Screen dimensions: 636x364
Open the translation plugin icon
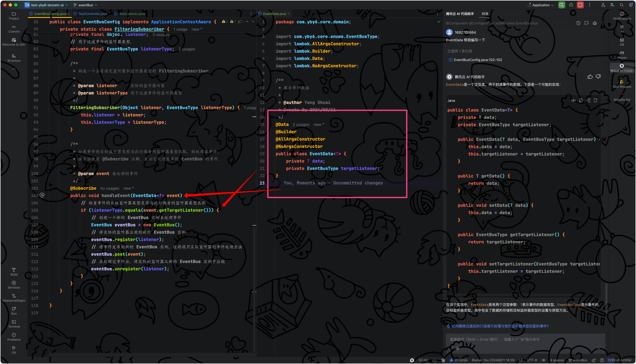coord(612,5)
